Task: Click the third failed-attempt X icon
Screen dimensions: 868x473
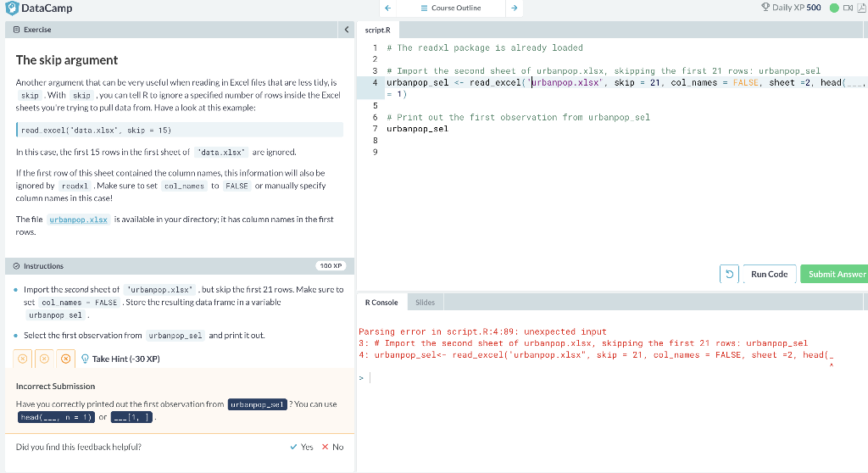Action: (x=65, y=359)
